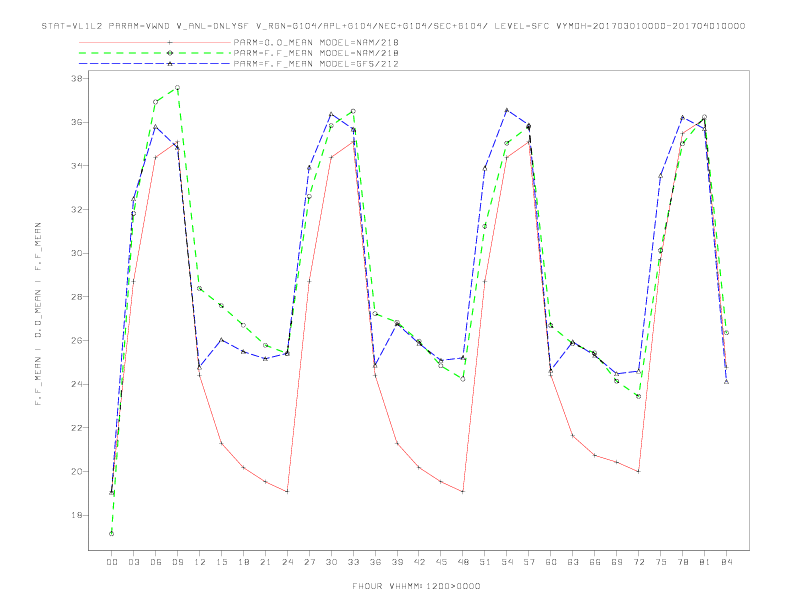Click y-axis tick label 30
The width and height of the screenshot is (792, 612).
[x=77, y=253]
